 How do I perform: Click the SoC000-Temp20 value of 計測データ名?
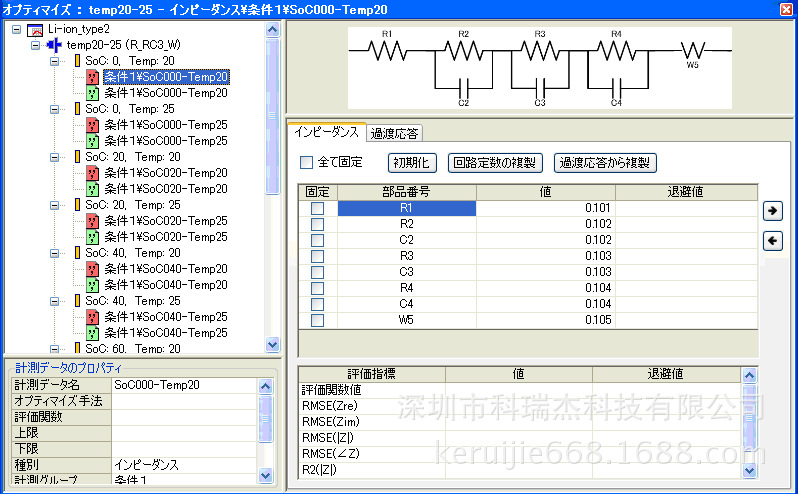click(x=157, y=385)
